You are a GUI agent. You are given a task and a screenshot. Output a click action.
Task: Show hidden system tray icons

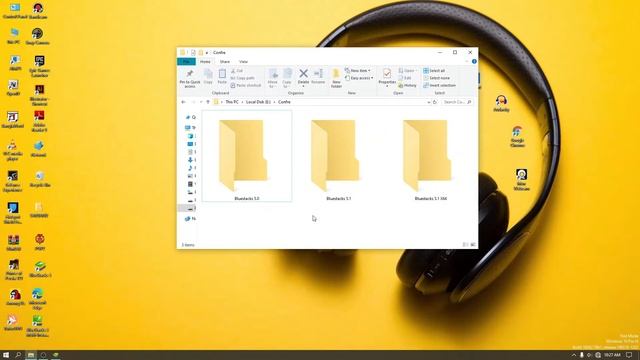573,355
